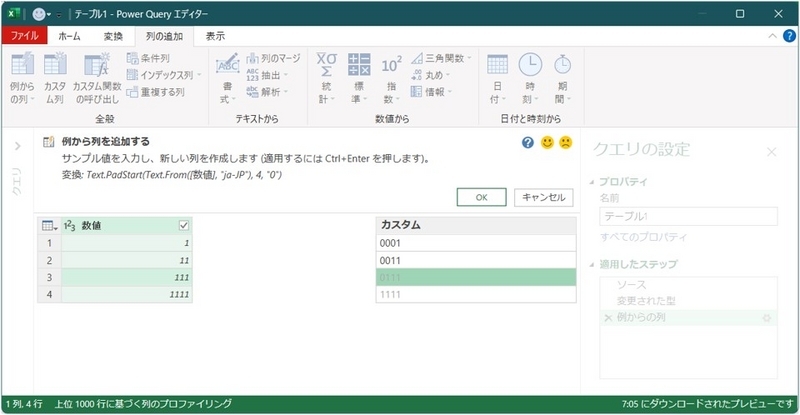Collapse the ribbon with the chevron
Viewport: 800px width, 415px height.
tap(772, 36)
